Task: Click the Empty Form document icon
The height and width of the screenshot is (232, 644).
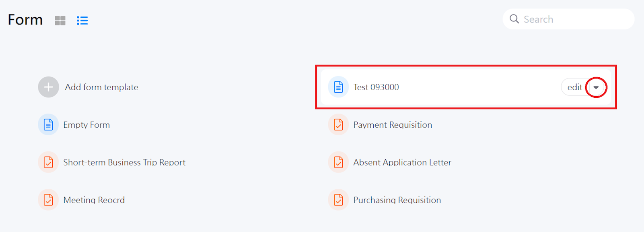Action: [x=48, y=125]
